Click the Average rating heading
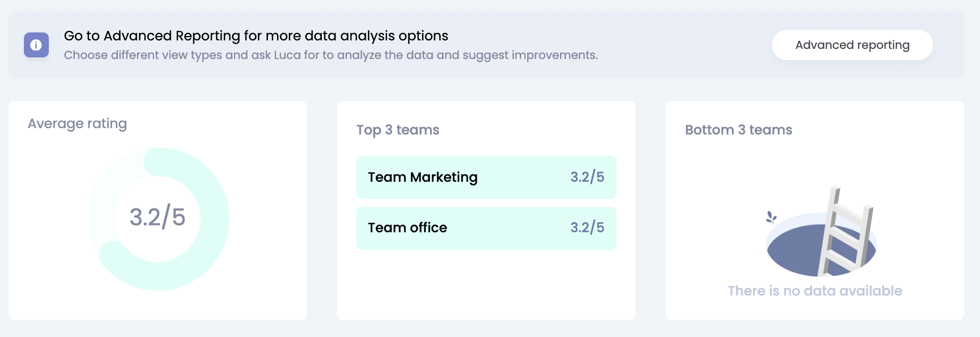This screenshot has width=980, height=337. tap(78, 124)
